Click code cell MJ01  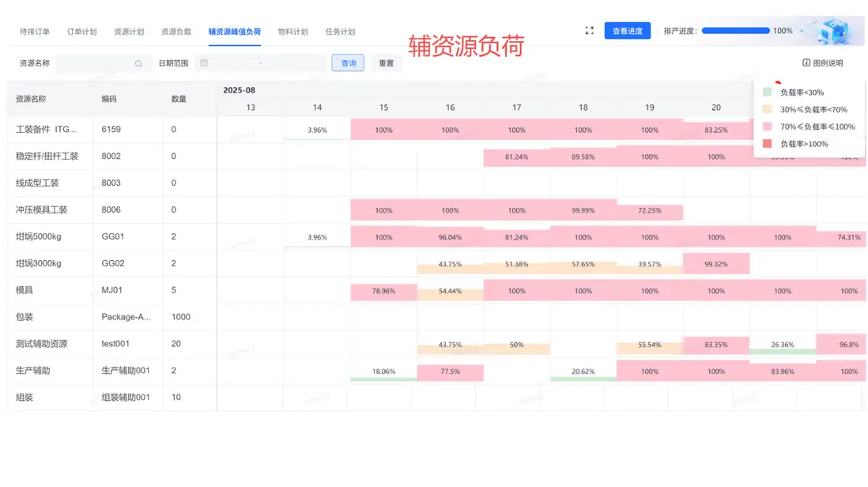pyautogui.click(x=111, y=291)
